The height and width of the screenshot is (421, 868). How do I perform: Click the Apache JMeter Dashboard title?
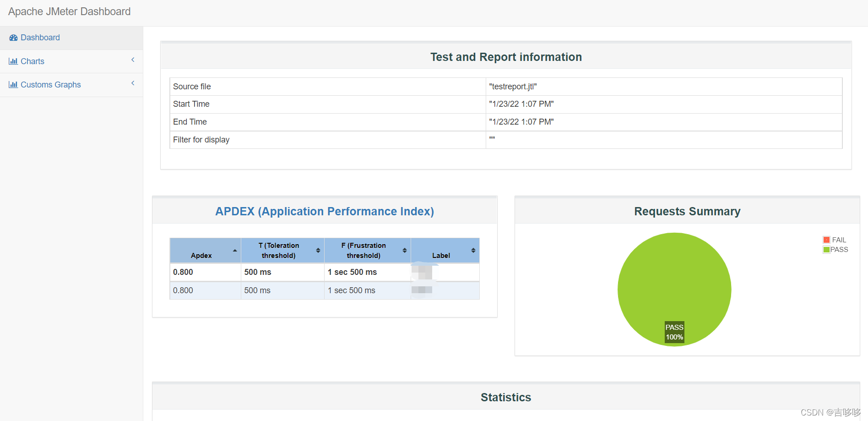69,11
